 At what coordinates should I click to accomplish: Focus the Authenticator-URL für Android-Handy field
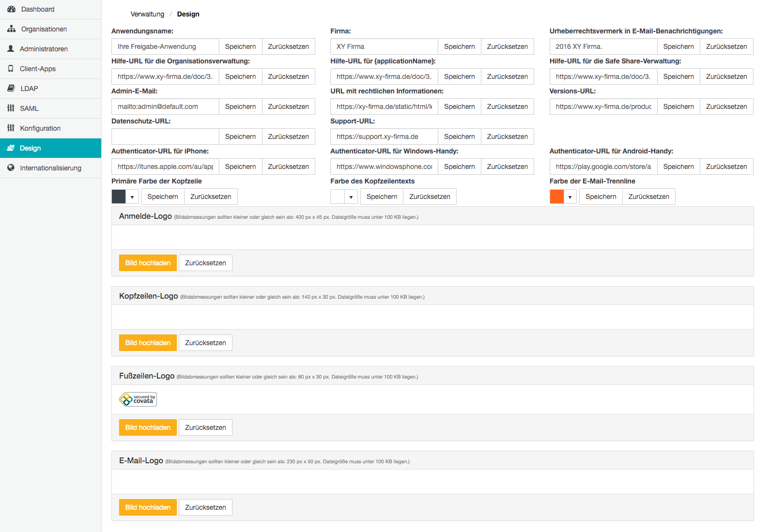pyautogui.click(x=603, y=167)
